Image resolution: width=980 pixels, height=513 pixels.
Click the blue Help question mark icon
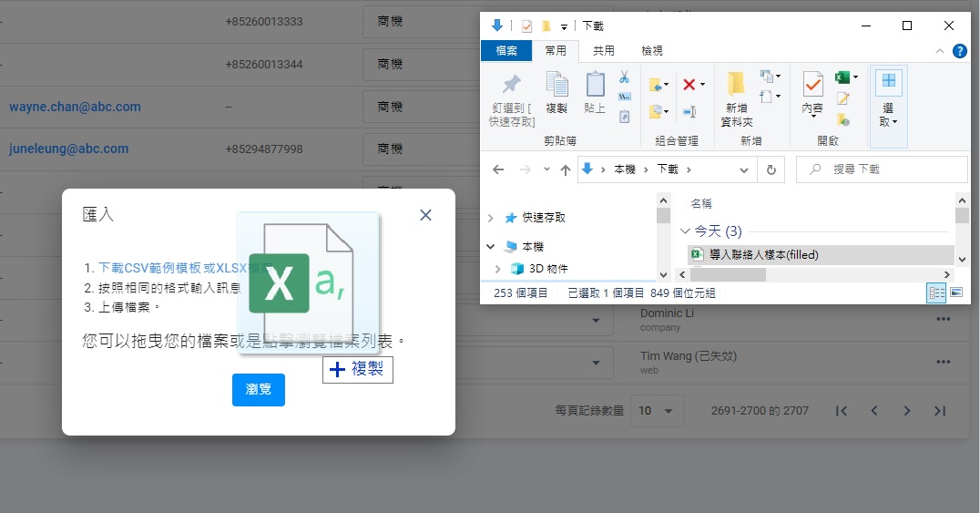click(x=959, y=51)
